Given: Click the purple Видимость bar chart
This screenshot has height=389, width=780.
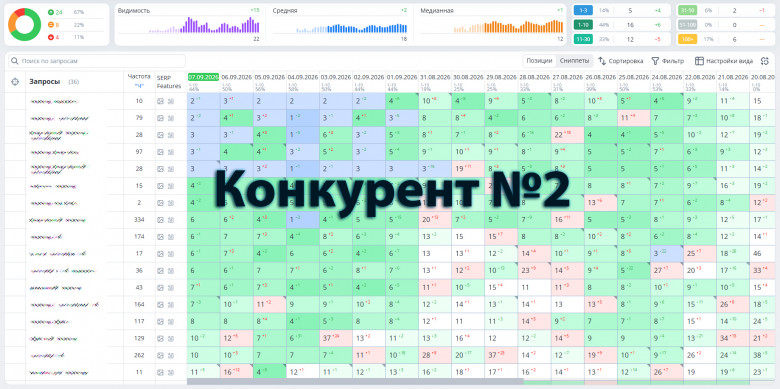Looking at the screenshot, I should click(x=204, y=25).
